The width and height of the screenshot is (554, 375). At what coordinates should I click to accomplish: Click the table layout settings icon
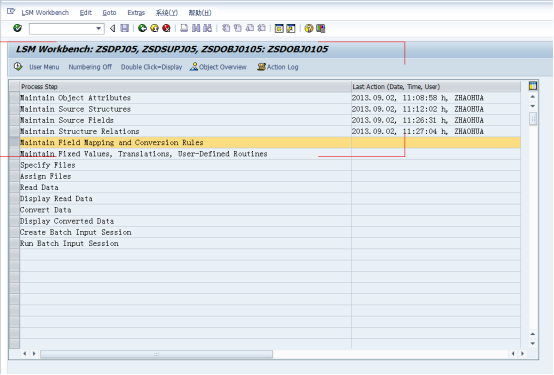(x=533, y=86)
